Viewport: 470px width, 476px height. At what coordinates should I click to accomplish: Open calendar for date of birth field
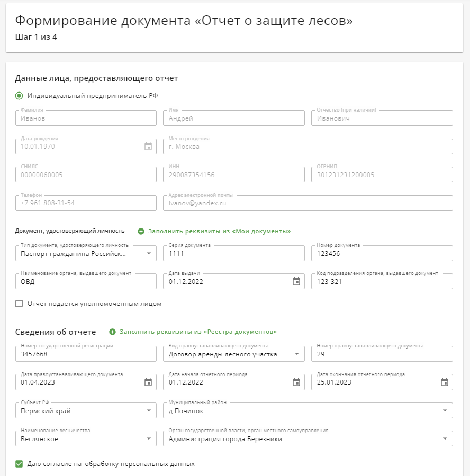click(148, 147)
